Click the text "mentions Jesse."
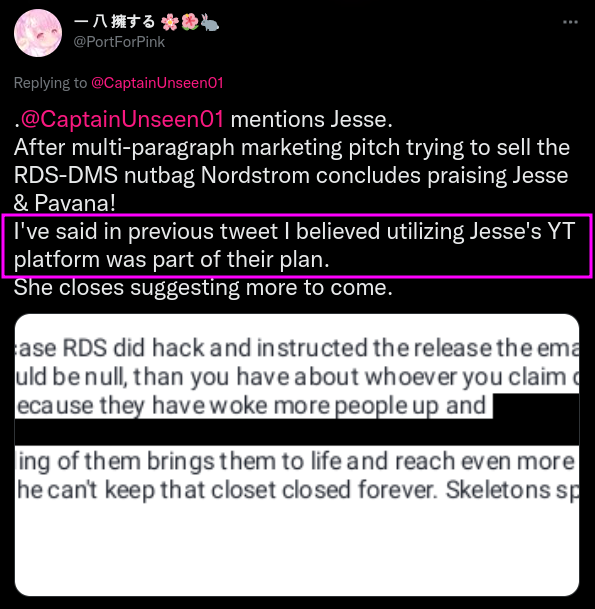This screenshot has height=609, width=595. (311, 119)
